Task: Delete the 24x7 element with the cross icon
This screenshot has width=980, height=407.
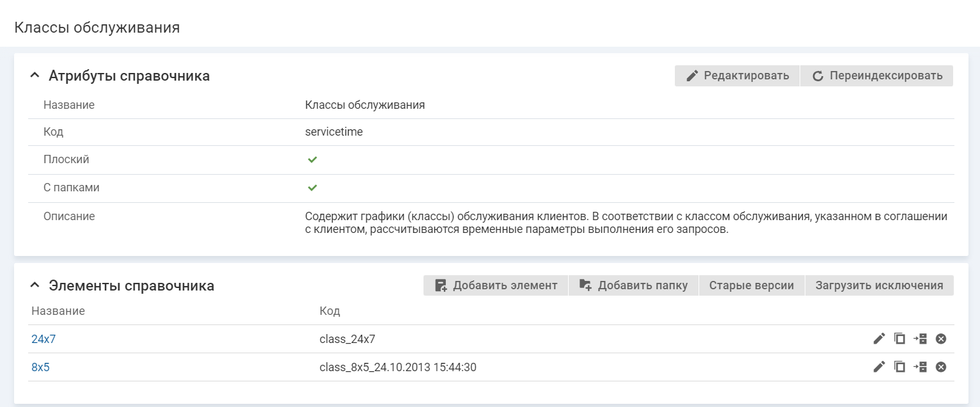Action: coord(941,339)
